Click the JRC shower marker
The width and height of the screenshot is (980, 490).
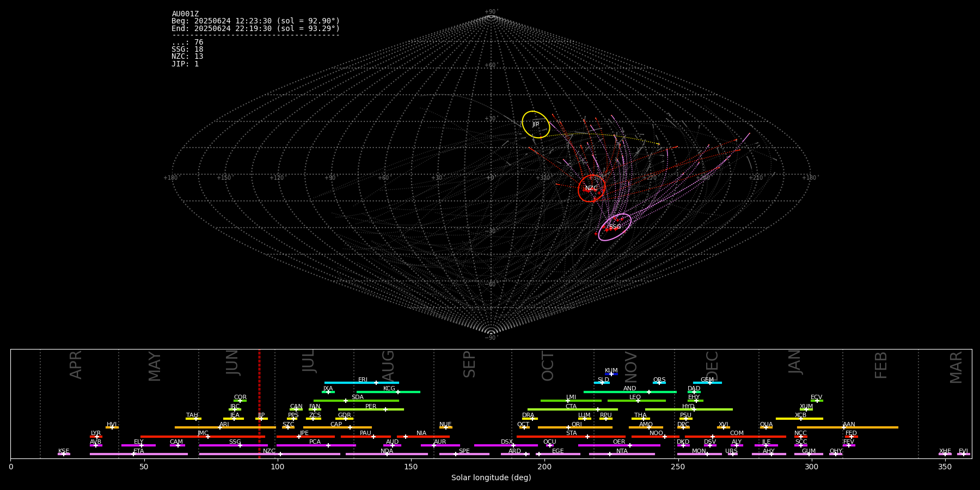coord(235,409)
